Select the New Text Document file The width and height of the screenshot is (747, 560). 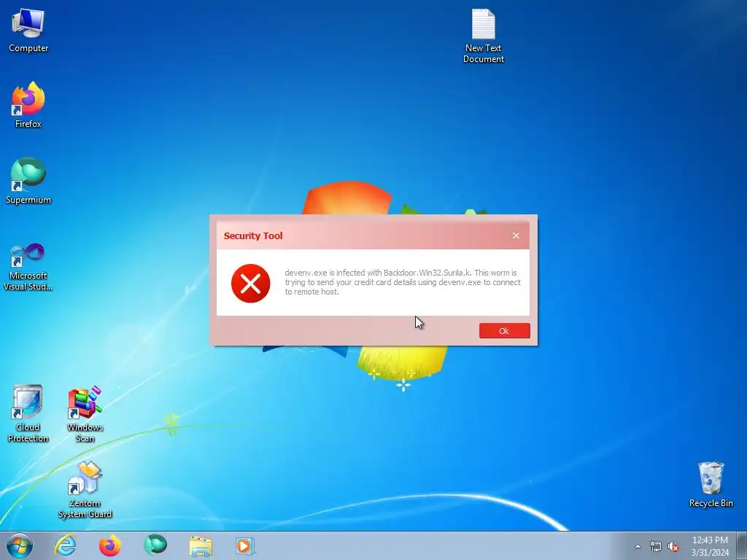(x=484, y=36)
